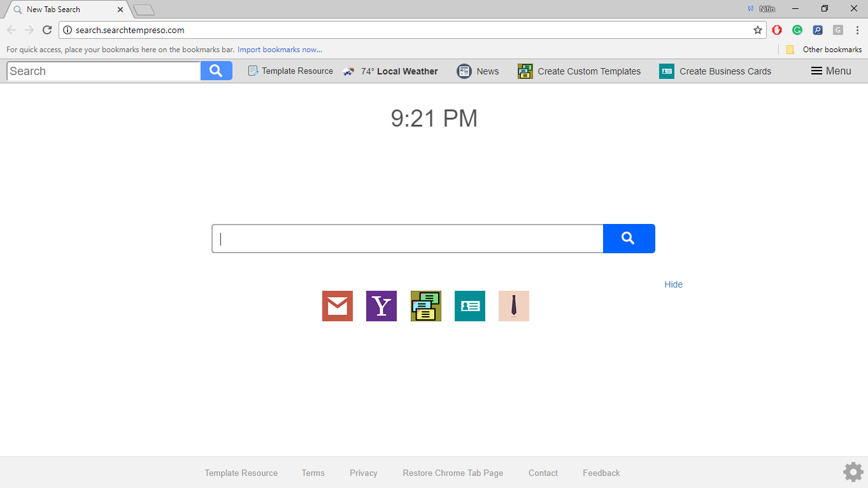Click the Import bookmarks now link
This screenshot has width=868, height=488.
click(x=280, y=49)
